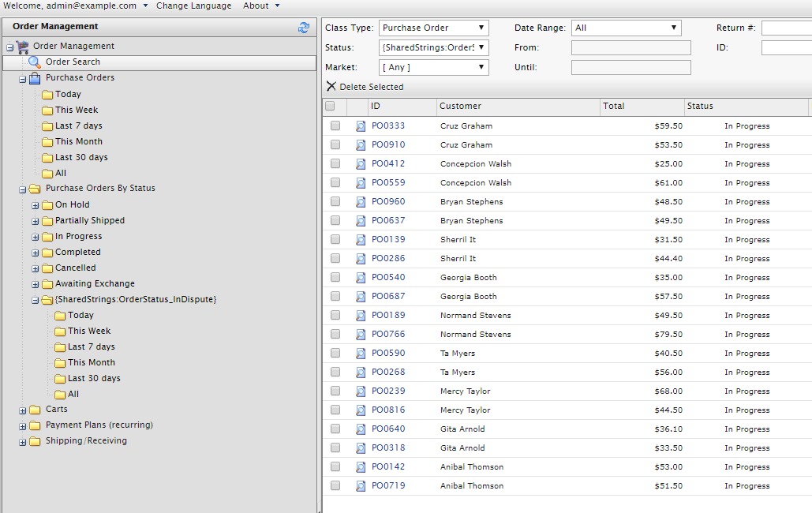
Task: Click the shopping bag Purchase Orders icon
Action: pos(35,78)
